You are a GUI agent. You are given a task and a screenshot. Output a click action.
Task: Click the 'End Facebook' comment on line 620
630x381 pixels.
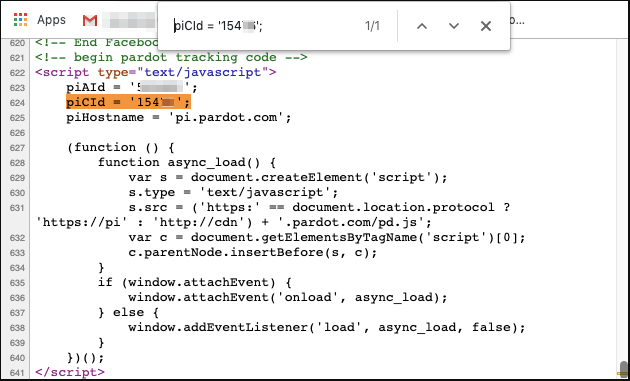click(x=97, y=43)
